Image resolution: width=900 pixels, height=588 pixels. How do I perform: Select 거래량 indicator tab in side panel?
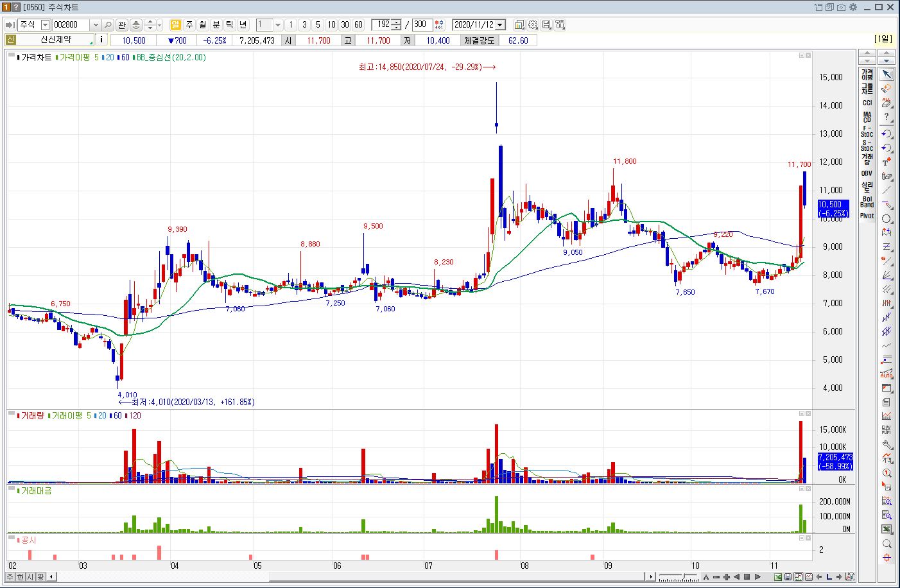pyautogui.click(x=867, y=159)
